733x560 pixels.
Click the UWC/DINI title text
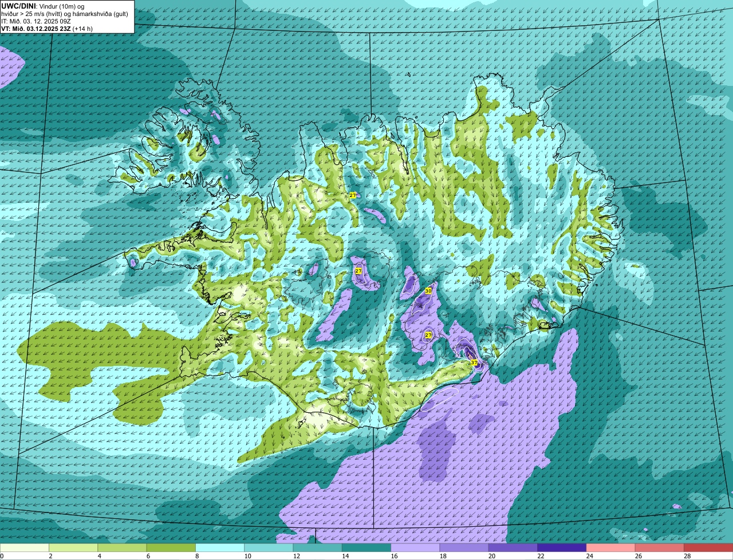(18, 6)
